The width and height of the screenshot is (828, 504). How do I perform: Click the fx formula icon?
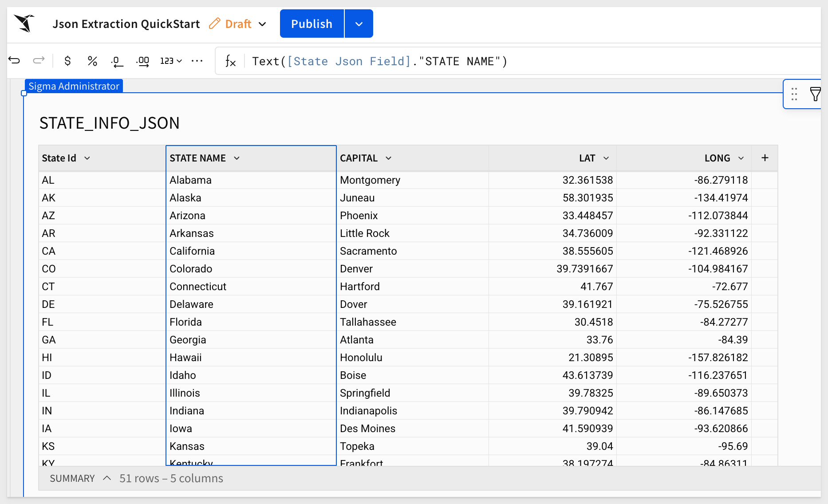tap(230, 61)
